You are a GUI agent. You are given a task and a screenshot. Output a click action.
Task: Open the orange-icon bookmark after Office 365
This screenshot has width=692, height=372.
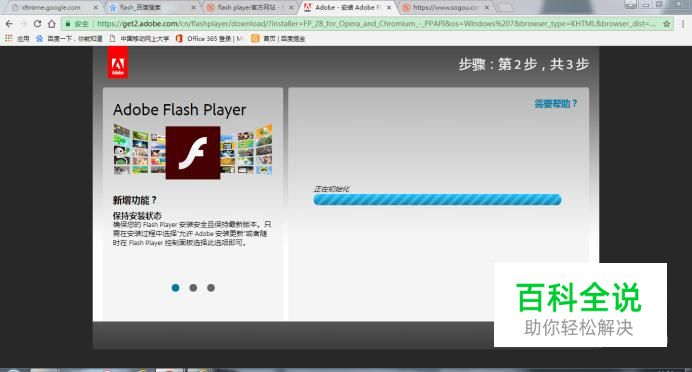[x=278, y=39]
